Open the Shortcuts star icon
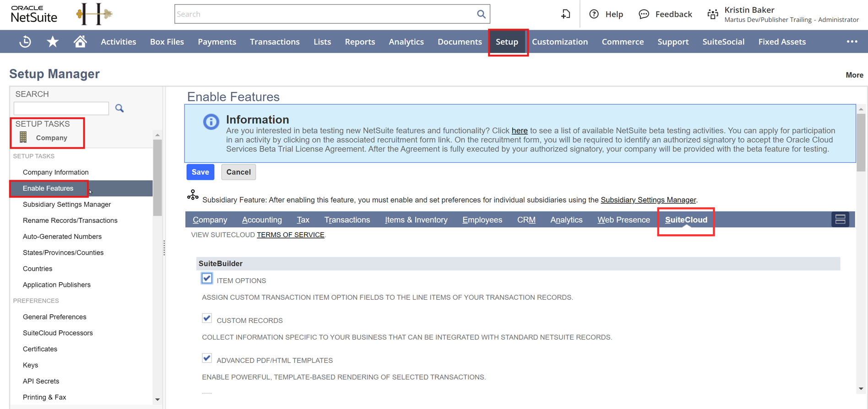 click(x=53, y=42)
